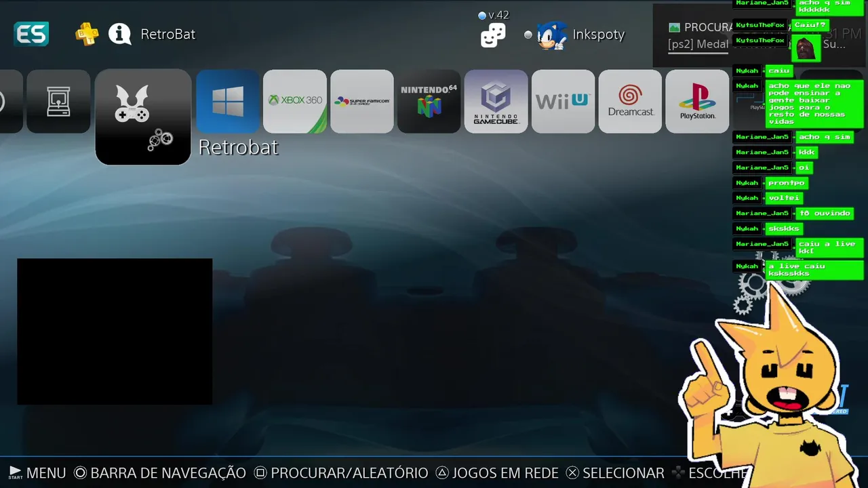Screen dimensions: 868x488
Task: Click chat message 'tô ouvindo'
Action: (824, 213)
